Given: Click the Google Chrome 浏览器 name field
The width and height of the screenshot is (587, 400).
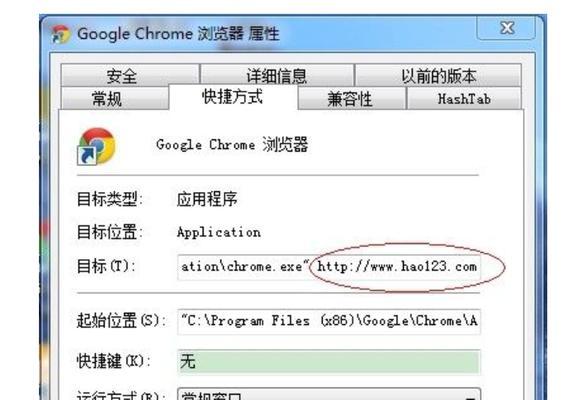Looking at the screenshot, I should (x=232, y=145).
